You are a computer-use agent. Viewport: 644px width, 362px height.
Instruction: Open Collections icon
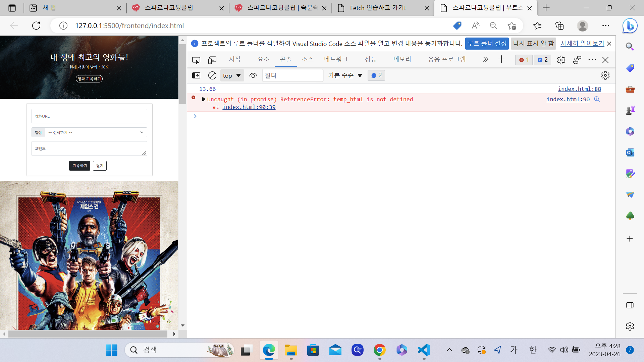point(559,25)
